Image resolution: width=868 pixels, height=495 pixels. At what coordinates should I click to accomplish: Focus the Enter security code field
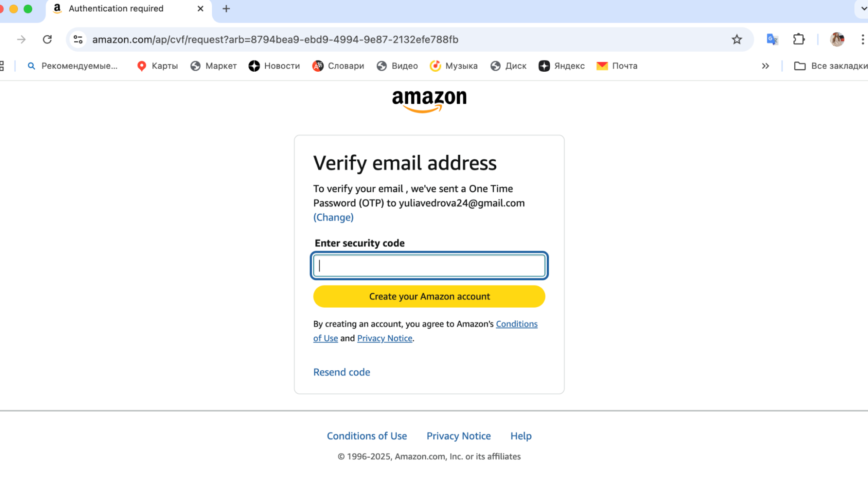coord(429,266)
